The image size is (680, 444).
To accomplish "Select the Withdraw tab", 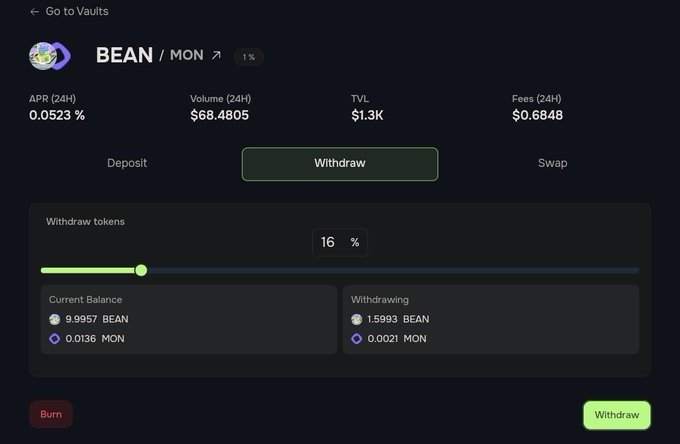I will point(339,163).
